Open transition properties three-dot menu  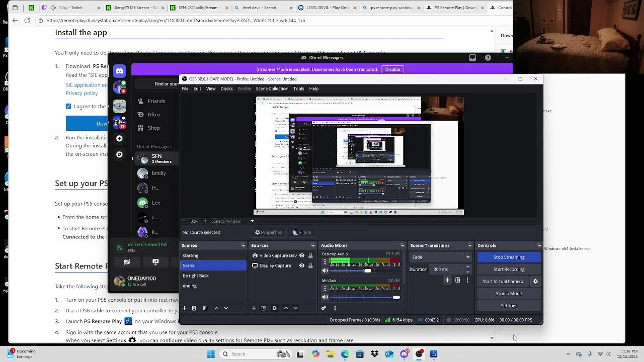click(467, 280)
